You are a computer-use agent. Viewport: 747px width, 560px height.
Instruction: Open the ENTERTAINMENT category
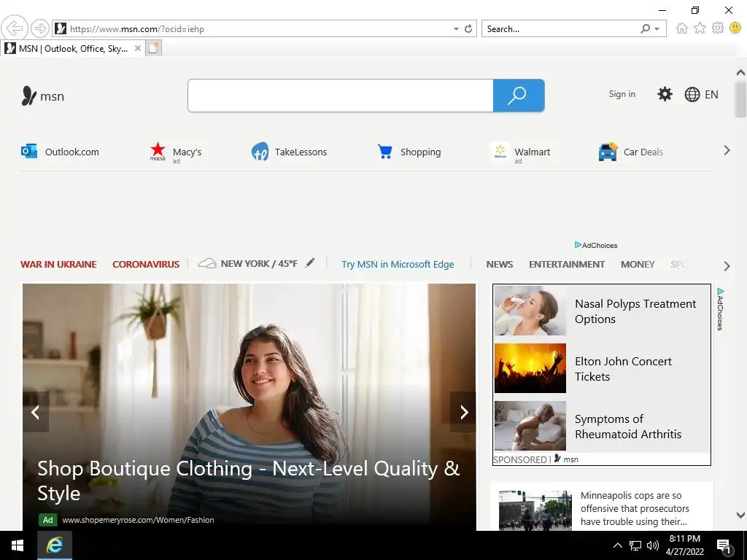coord(566,264)
